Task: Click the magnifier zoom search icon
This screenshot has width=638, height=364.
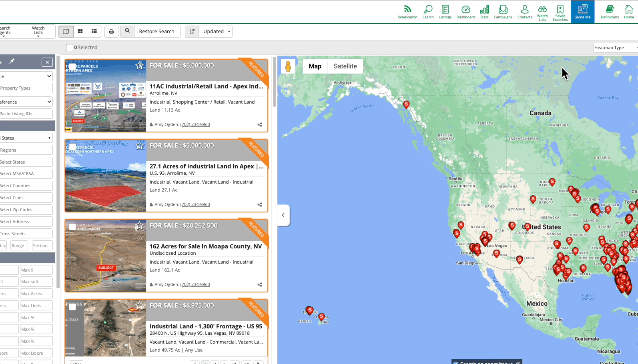Action: coord(127,31)
